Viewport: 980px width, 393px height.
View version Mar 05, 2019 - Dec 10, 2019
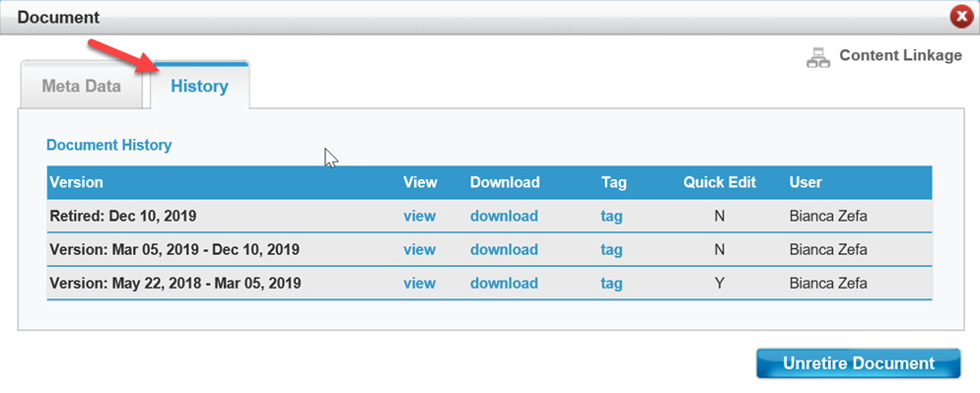pos(419,250)
